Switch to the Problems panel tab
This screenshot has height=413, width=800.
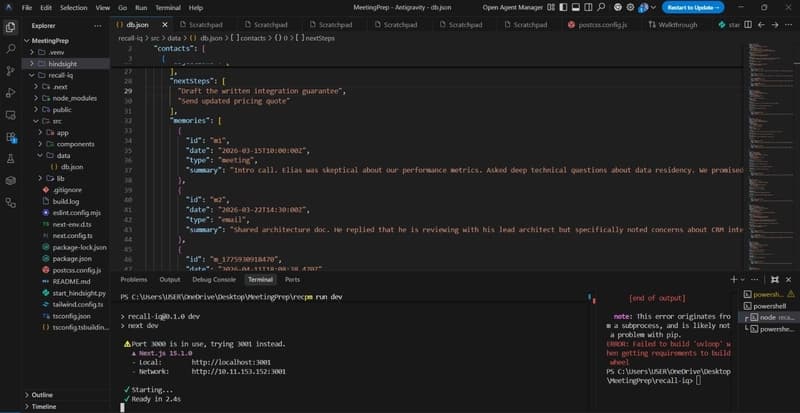[134, 279]
